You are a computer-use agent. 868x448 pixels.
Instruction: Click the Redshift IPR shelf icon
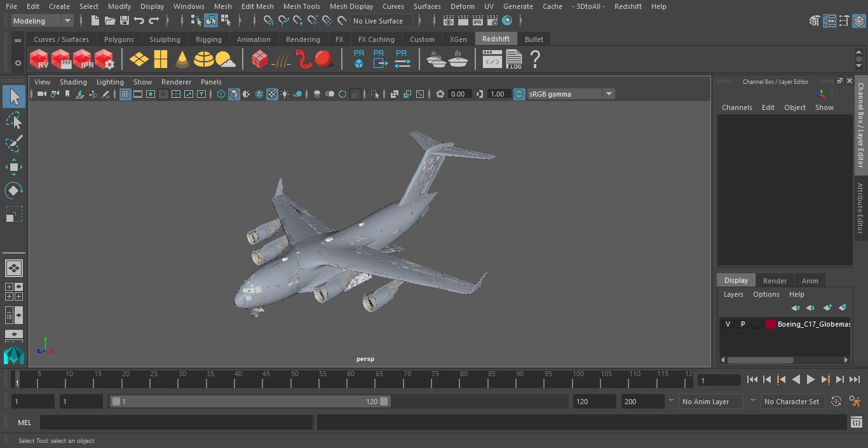tap(83, 59)
